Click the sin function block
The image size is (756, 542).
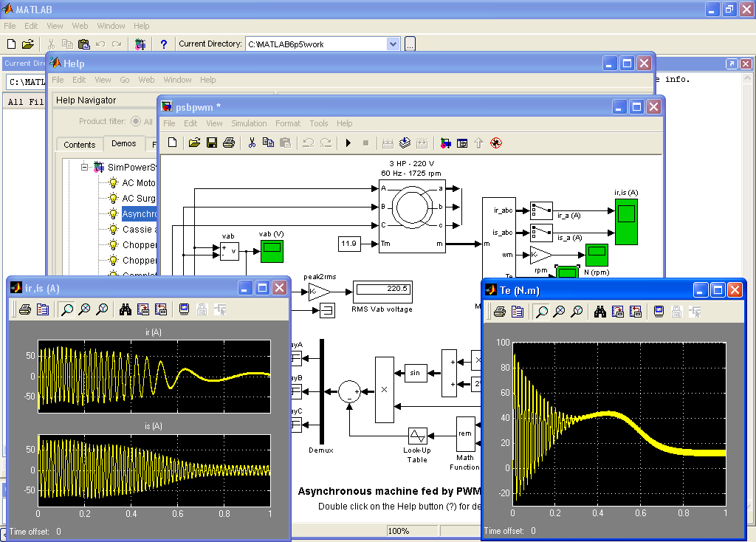click(x=415, y=373)
